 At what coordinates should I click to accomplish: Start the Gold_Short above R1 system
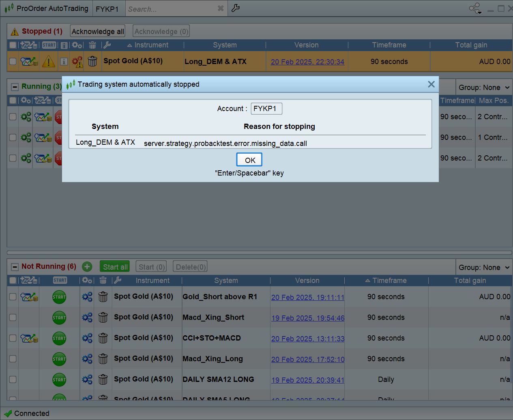click(x=59, y=297)
